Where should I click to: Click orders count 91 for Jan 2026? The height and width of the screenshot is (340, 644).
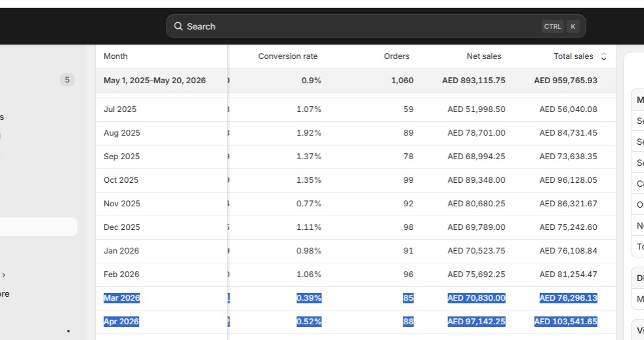click(x=409, y=251)
